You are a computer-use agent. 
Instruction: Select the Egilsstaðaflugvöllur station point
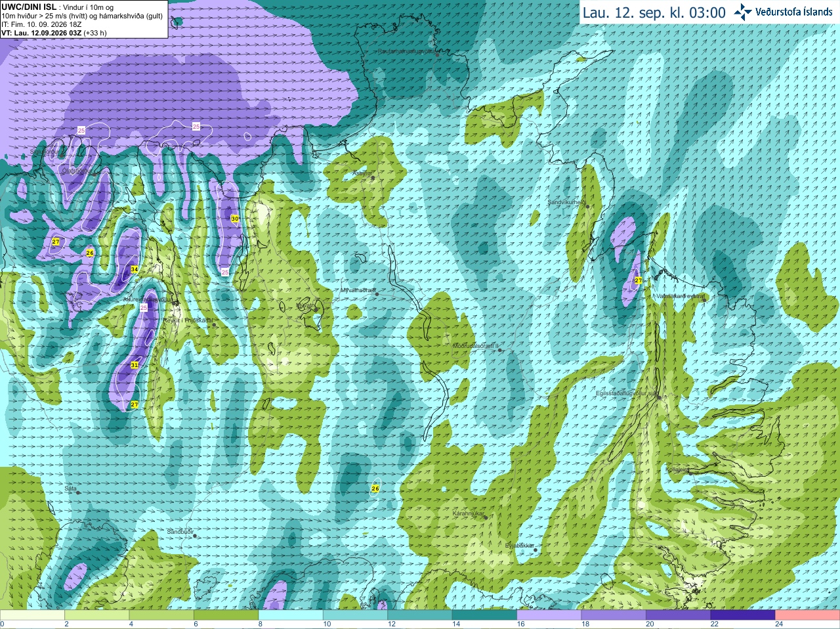coord(659,397)
